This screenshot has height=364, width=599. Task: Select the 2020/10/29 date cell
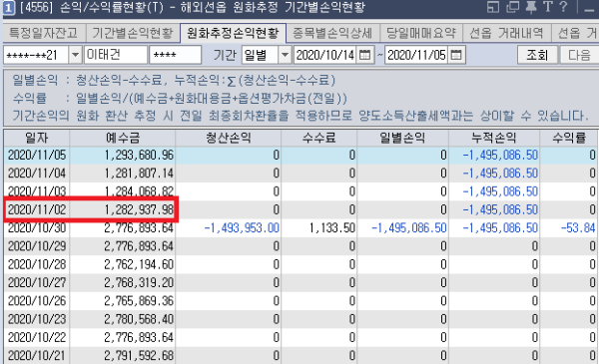[x=37, y=246]
